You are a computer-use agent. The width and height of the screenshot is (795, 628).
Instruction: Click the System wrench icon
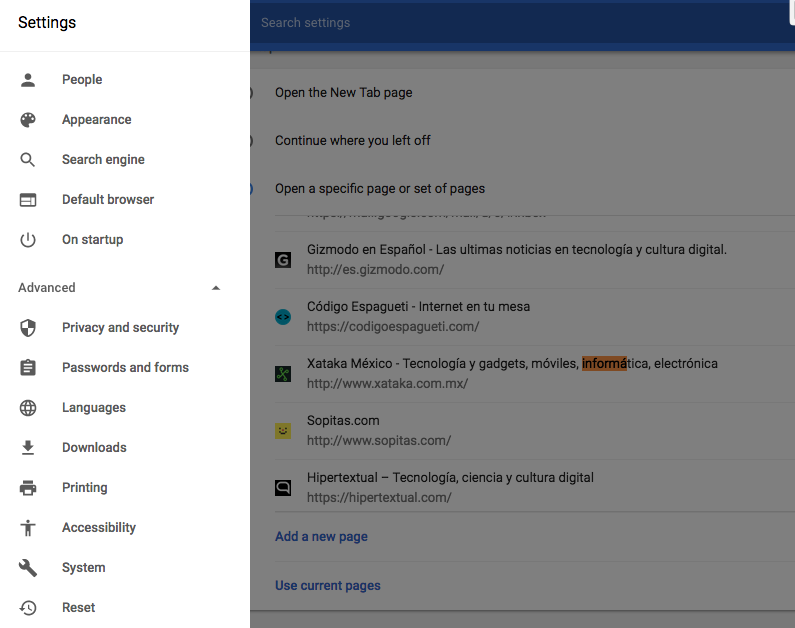pyautogui.click(x=28, y=568)
